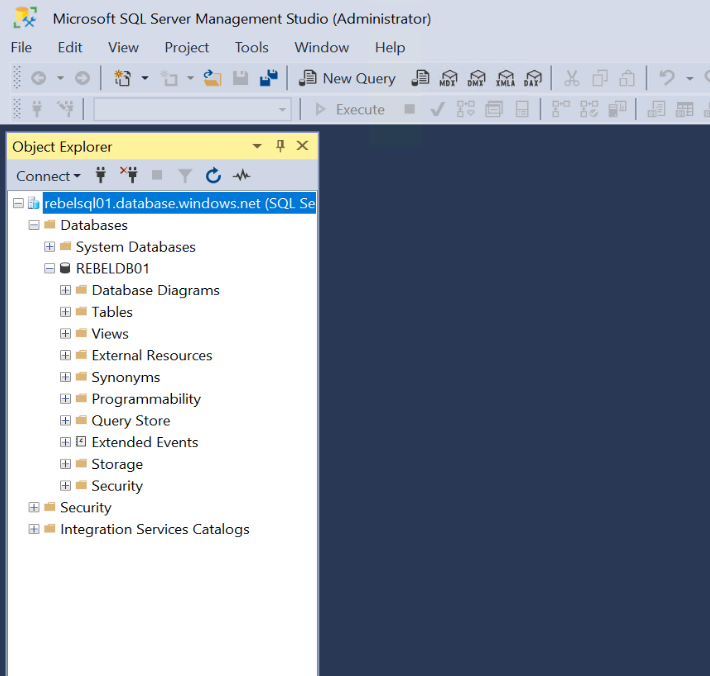Collapse the REBELDB01 database node
The image size is (710, 676).
pos(49,268)
